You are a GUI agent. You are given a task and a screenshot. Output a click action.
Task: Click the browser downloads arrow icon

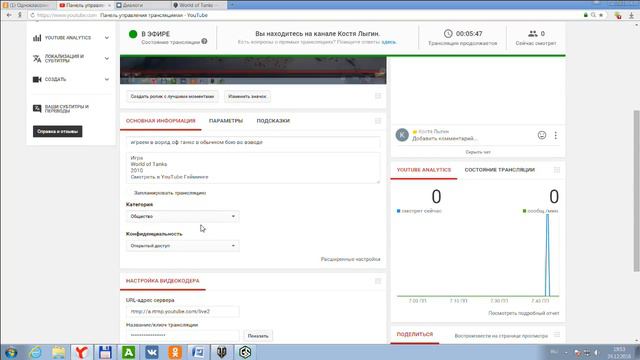tap(631, 15)
